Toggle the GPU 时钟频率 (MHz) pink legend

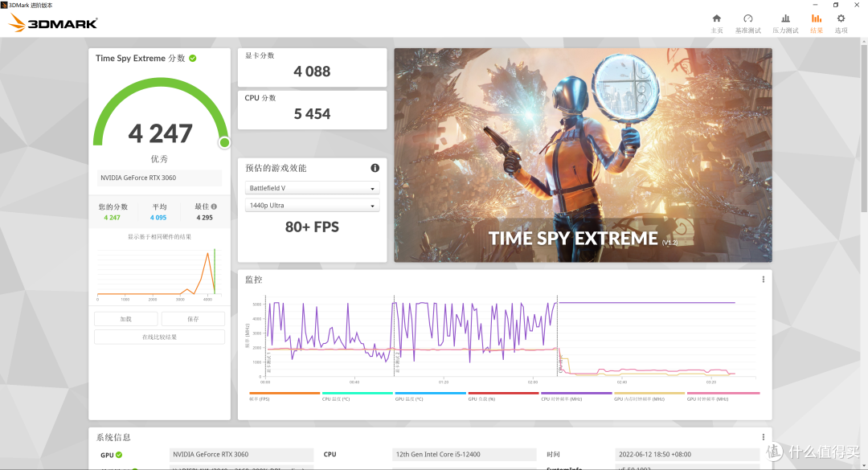tap(723, 396)
